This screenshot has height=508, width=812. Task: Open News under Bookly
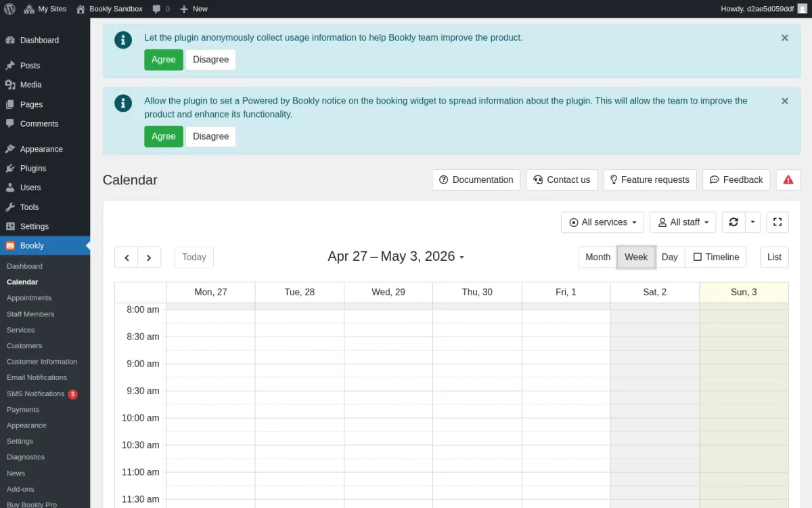45,473
